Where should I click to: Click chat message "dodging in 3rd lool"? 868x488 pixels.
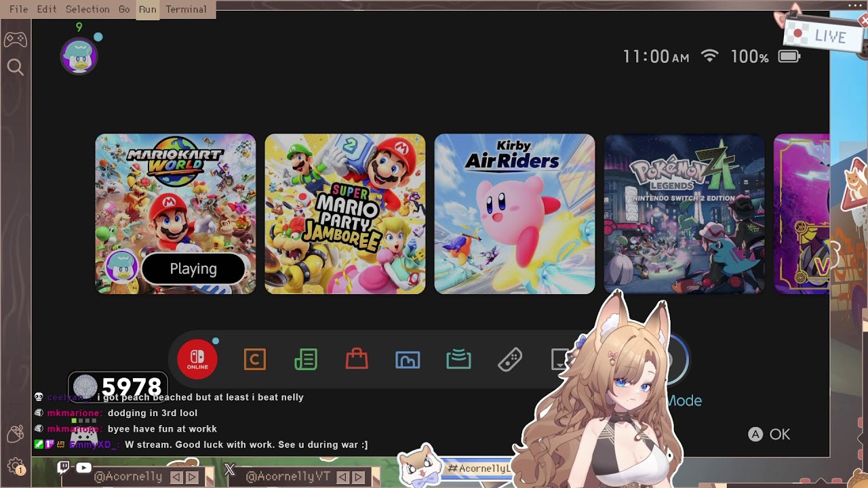(153, 413)
